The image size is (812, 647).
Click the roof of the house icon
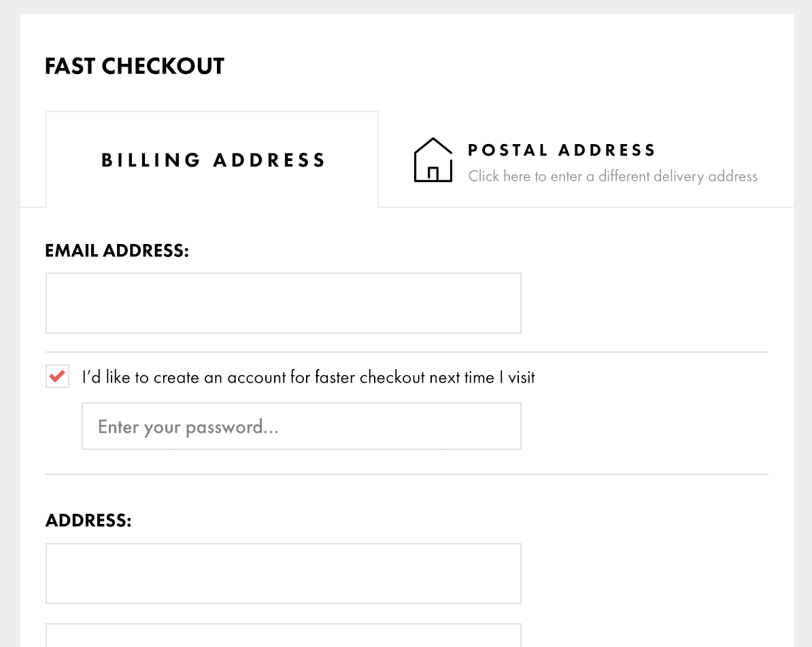[433, 145]
